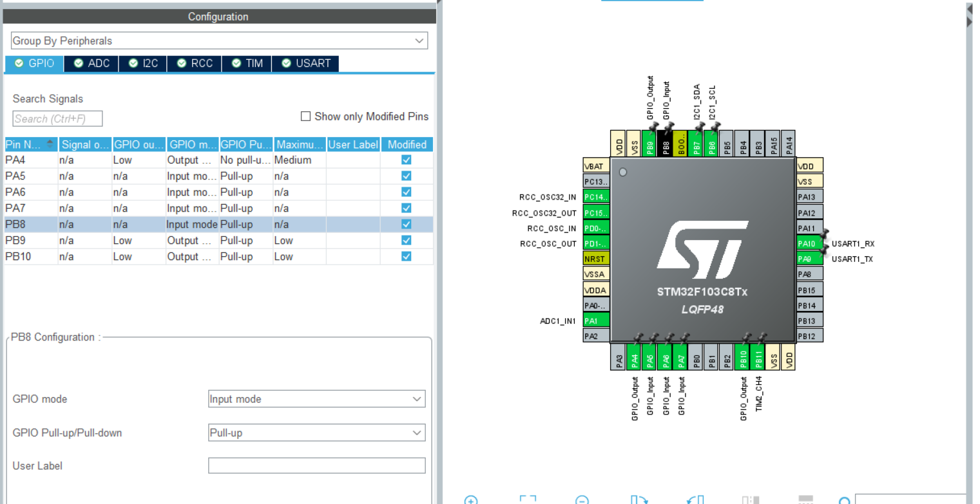Viewport: 980px width, 504px height.
Task: Click the User Label column header
Action: pos(353,144)
